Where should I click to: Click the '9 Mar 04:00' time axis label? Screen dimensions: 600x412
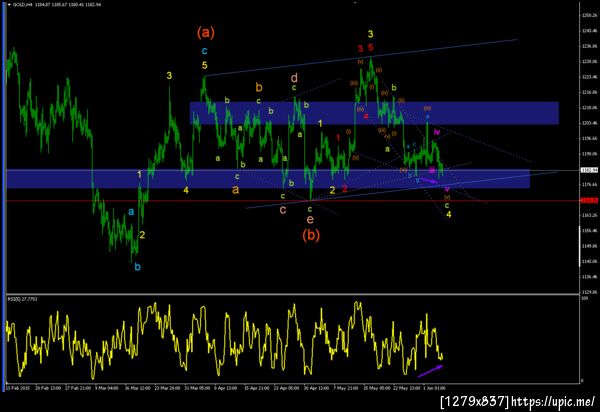(x=106, y=388)
